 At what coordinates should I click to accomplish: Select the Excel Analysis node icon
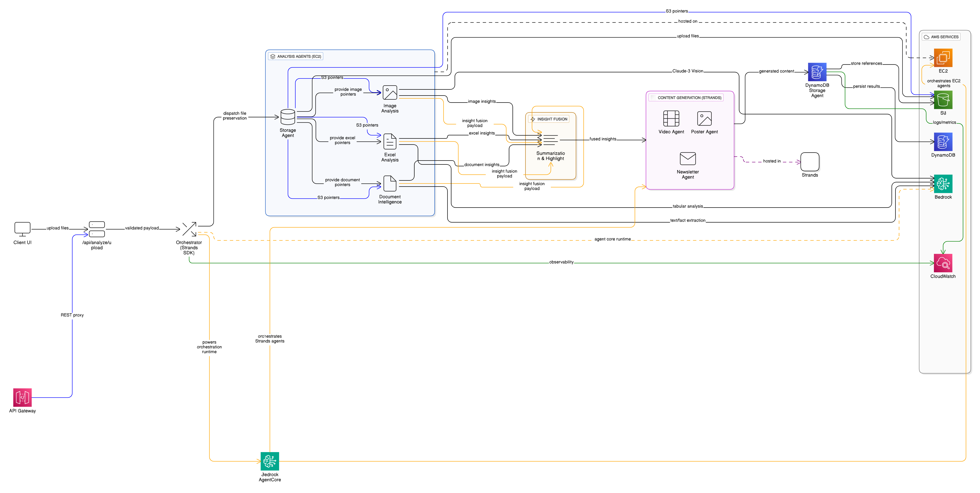coord(390,141)
